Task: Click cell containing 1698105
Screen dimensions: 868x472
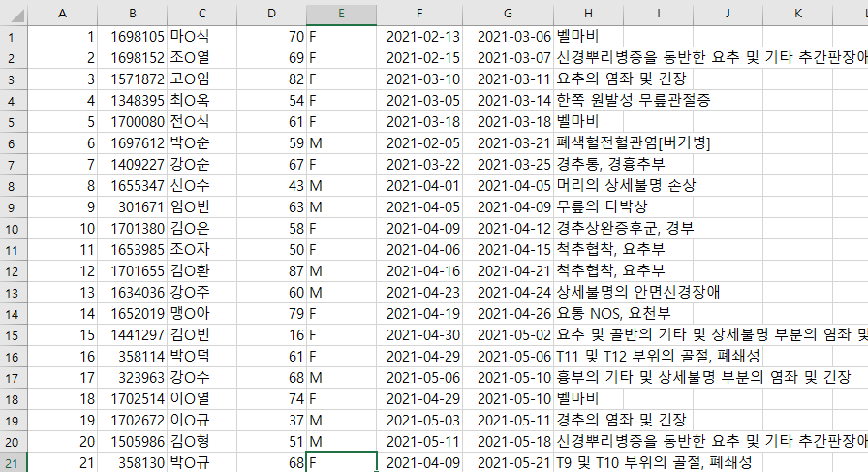Action: 132,37
